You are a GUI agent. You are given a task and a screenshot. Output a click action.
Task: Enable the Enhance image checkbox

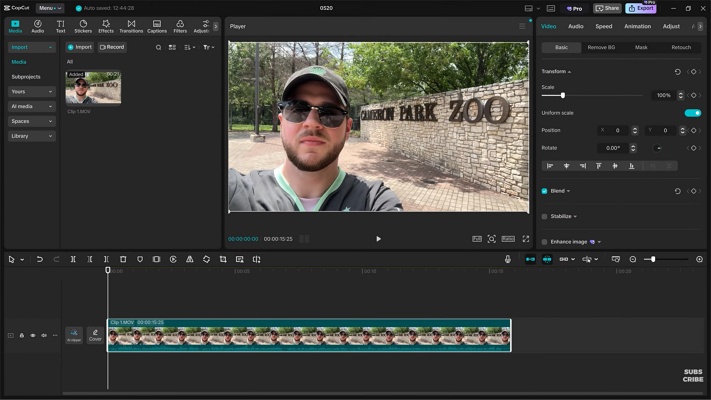(544, 242)
